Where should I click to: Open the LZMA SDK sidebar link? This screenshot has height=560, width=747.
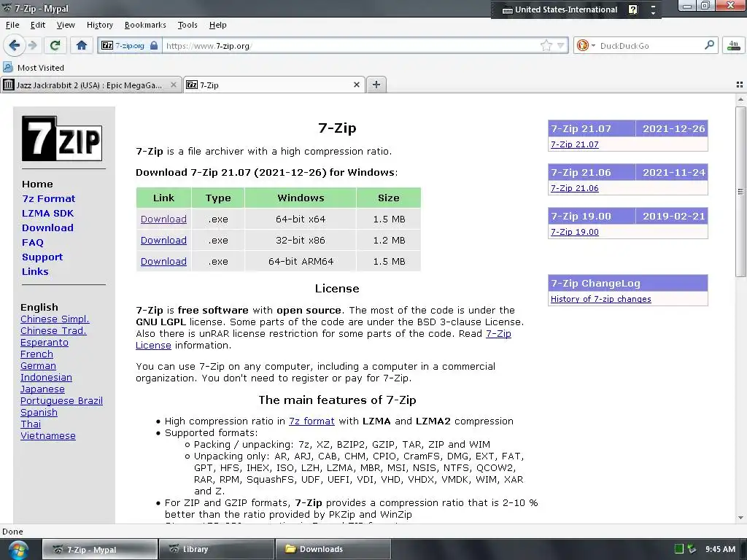47,214
